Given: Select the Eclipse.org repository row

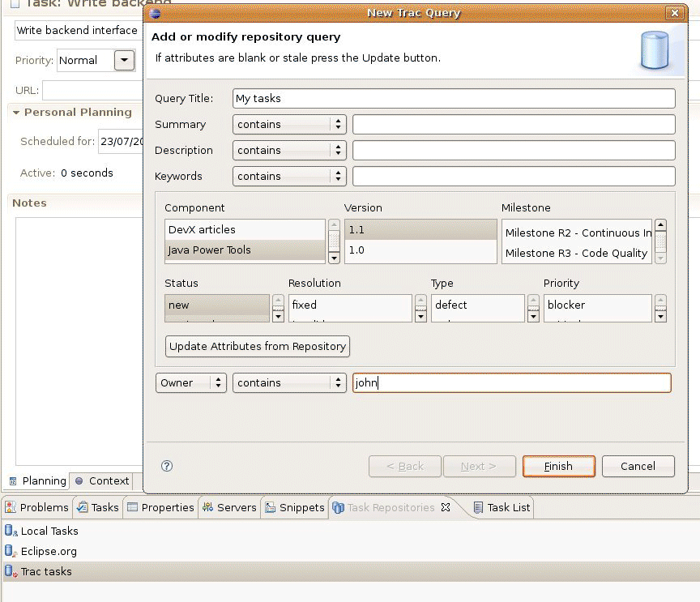Looking at the screenshot, I should tap(351, 551).
